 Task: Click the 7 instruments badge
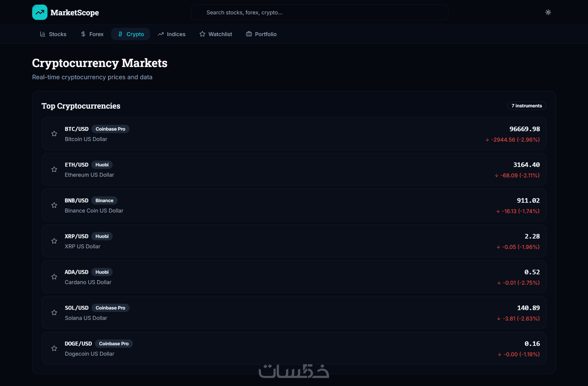526,106
